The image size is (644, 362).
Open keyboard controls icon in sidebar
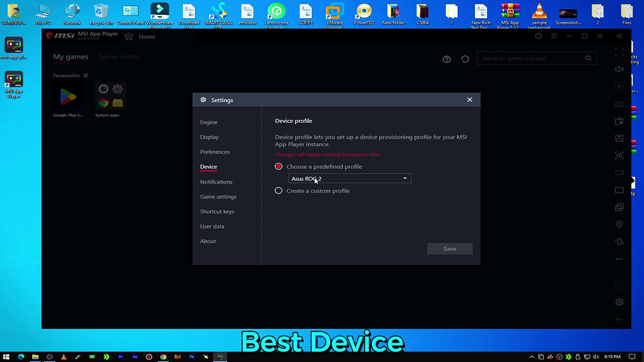click(619, 104)
